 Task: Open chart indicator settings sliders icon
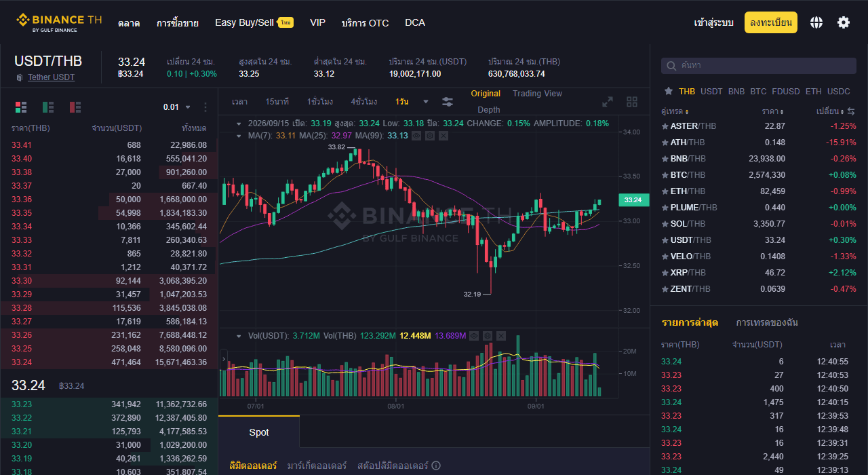pos(448,102)
